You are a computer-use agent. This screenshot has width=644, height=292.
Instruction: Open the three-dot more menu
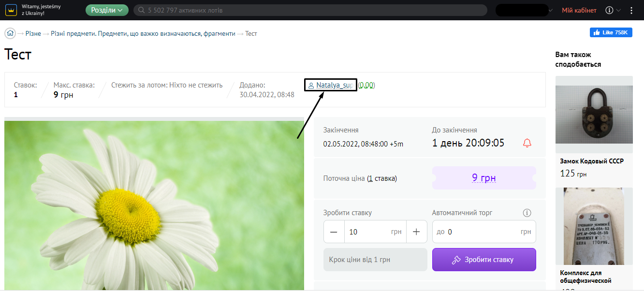631,10
